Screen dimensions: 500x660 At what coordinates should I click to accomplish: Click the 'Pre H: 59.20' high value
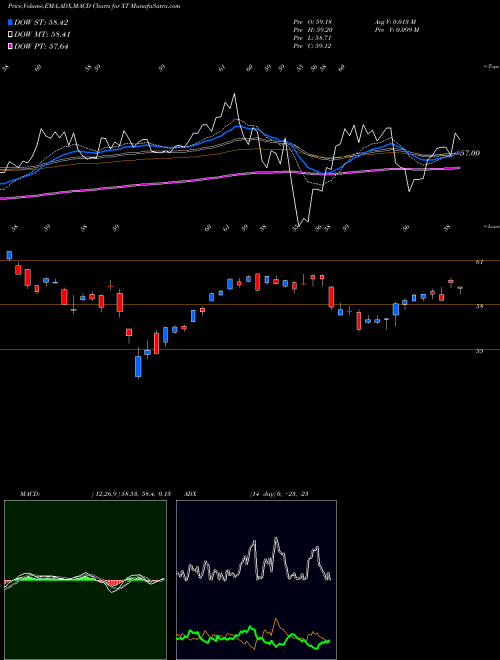pyautogui.click(x=312, y=30)
